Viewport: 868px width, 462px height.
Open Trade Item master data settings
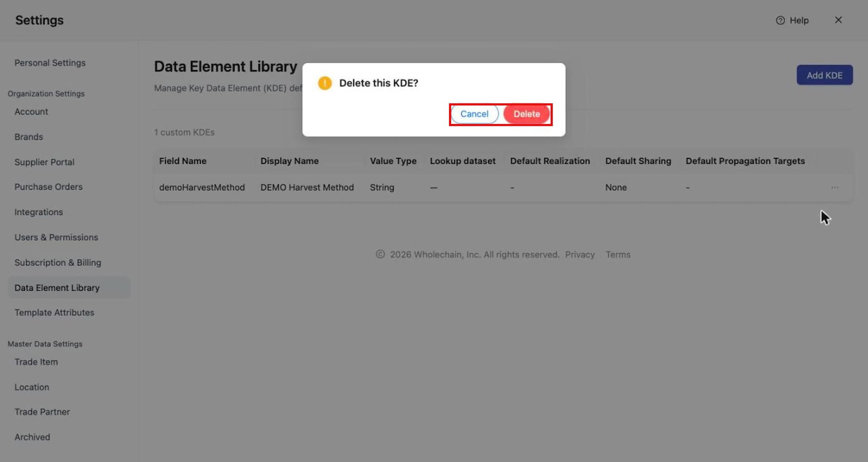click(x=36, y=362)
